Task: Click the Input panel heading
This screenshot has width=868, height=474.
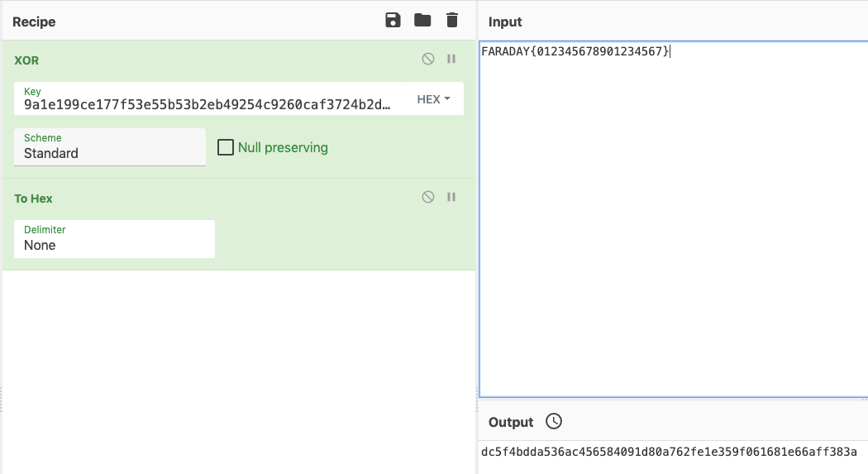Action: [x=505, y=22]
